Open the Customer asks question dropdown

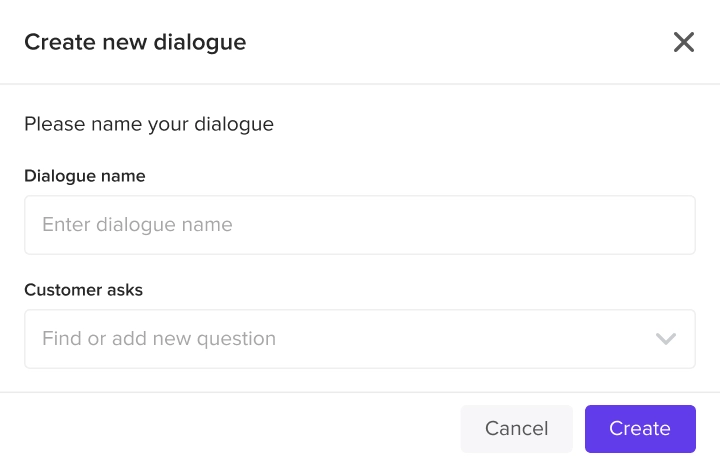[360, 339]
